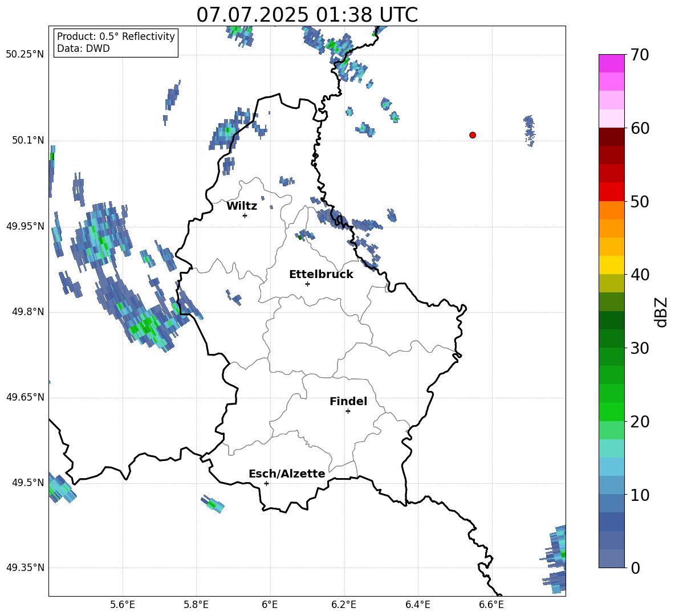This screenshot has height=616, width=675.
Task: Click the orange colorbar segment below 50
Action: 611,210
